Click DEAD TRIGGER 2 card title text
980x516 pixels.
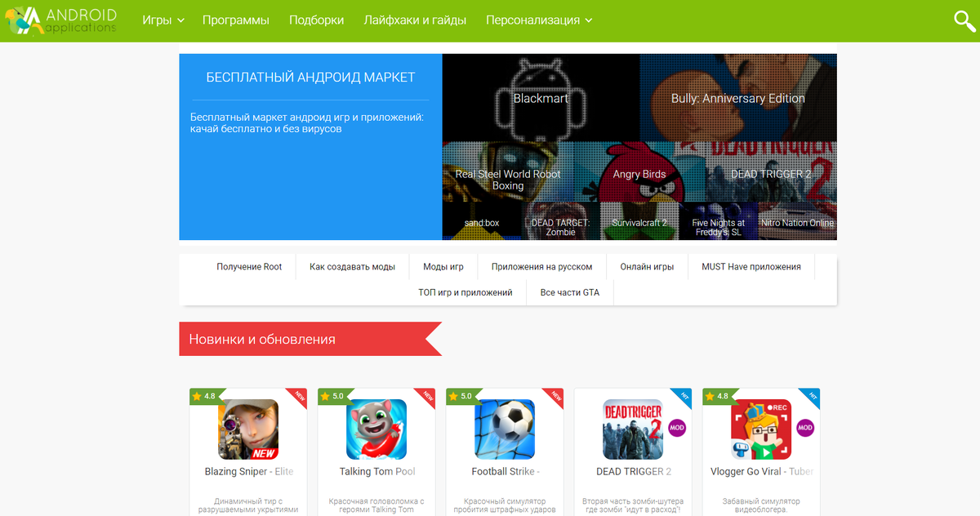[x=634, y=472]
